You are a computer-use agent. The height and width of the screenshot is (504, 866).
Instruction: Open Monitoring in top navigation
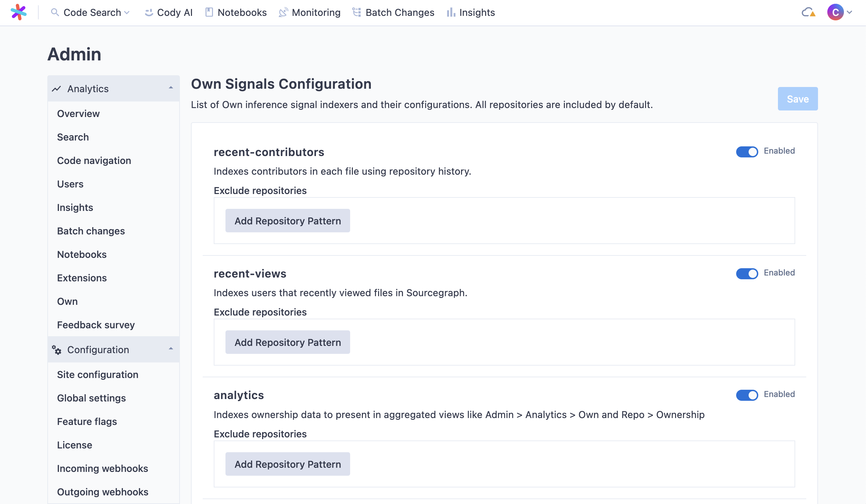click(x=310, y=12)
